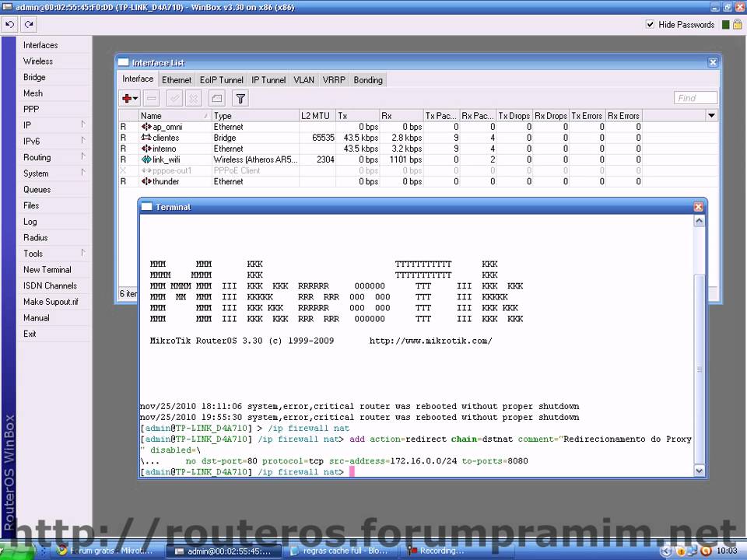Open the Wireless menu item
Image resolution: width=747 pixels, height=560 pixels.
click(x=54, y=61)
